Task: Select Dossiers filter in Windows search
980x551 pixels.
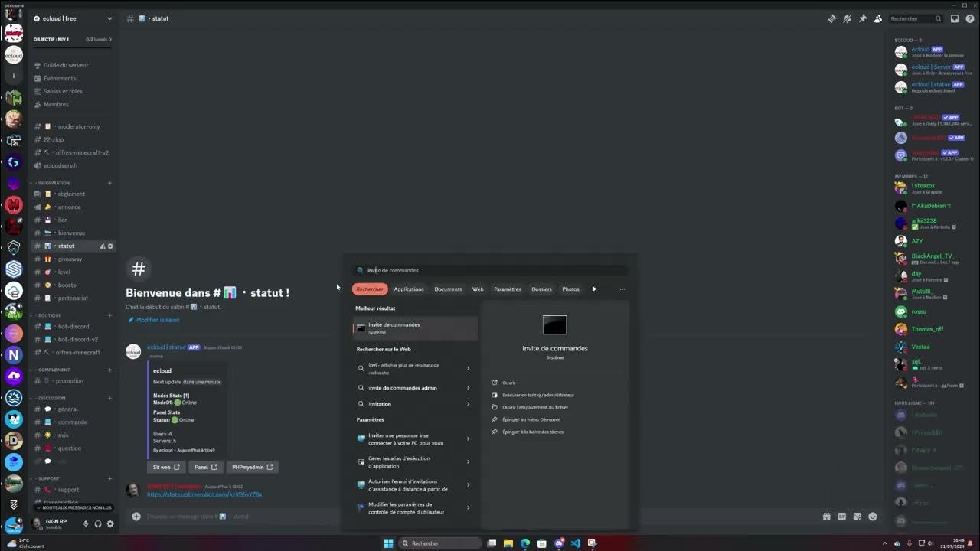Action: tap(541, 289)
